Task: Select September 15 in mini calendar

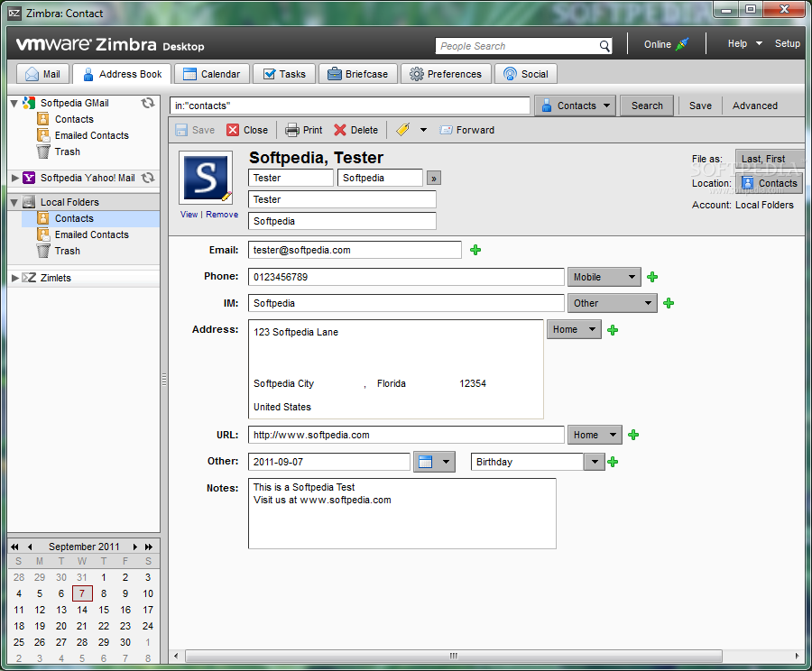Action: coord(104,610)
